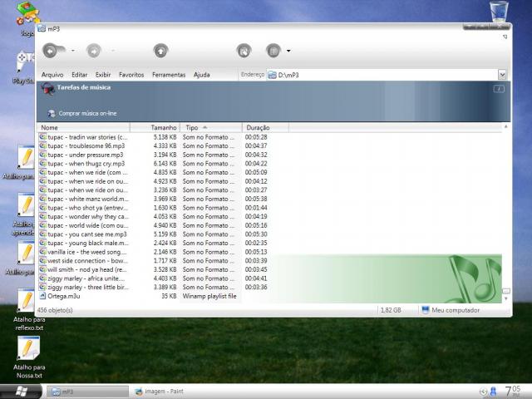Image resolution: width=532 pixels, height=399 pixels.
Task: Click the Comprar música on-line link
Action: pos(87,113)
